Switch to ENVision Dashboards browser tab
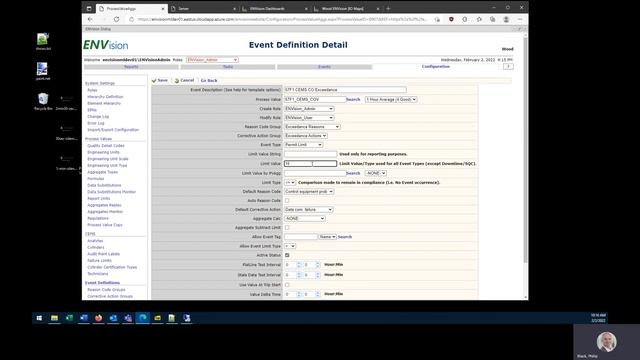The height and width of the screenshot is (360, 640). click(x=274, y=9)
